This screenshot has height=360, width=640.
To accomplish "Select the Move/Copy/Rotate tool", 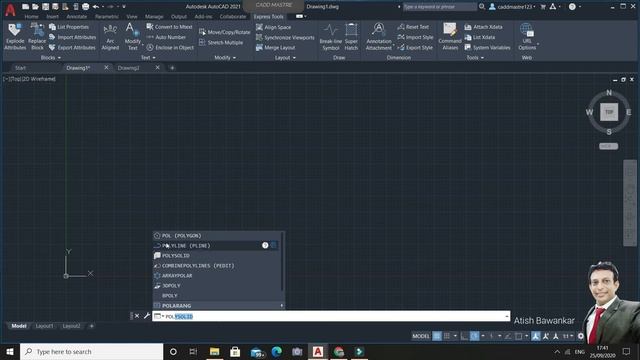I will (224, 32).
